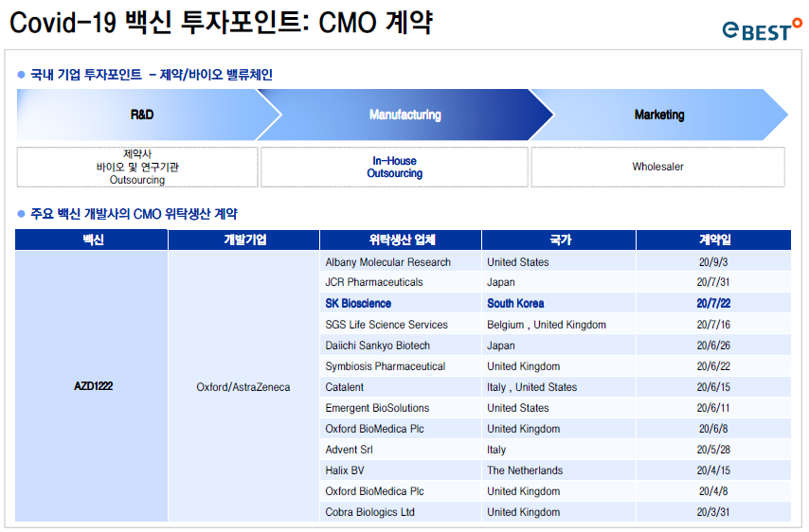
Task: Click the Manufacturing arrow stage
Action: (405, 115)
